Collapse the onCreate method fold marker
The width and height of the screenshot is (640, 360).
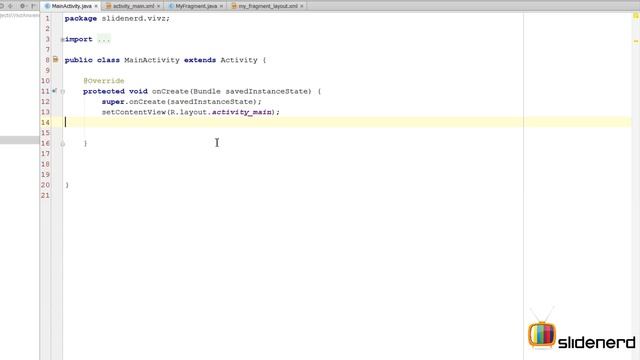62,91
